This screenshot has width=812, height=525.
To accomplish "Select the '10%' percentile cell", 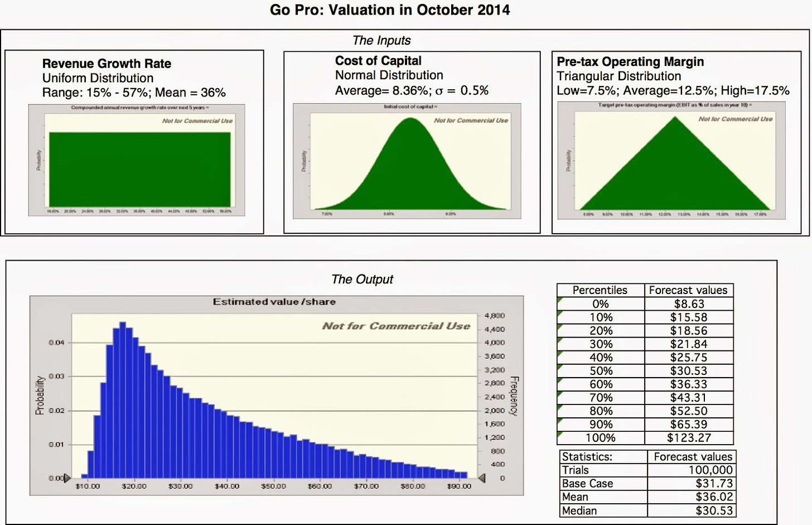I will (x=601, y=317).
